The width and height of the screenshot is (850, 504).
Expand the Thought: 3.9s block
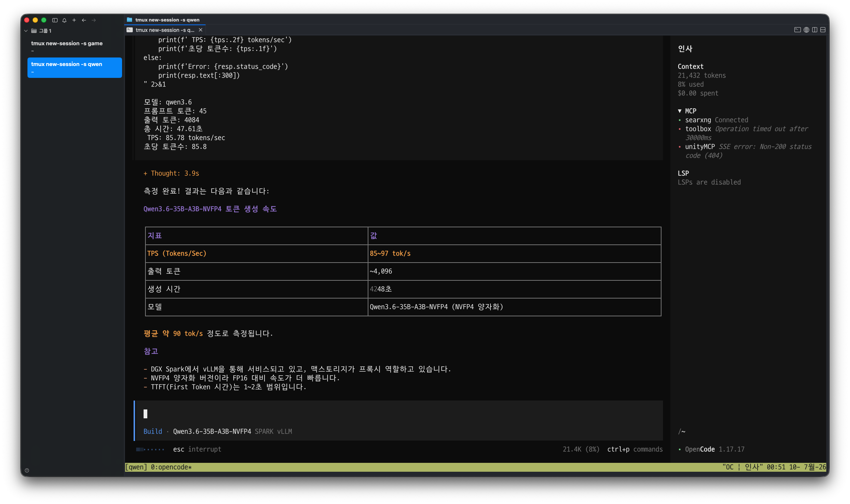tap(171, 173)
